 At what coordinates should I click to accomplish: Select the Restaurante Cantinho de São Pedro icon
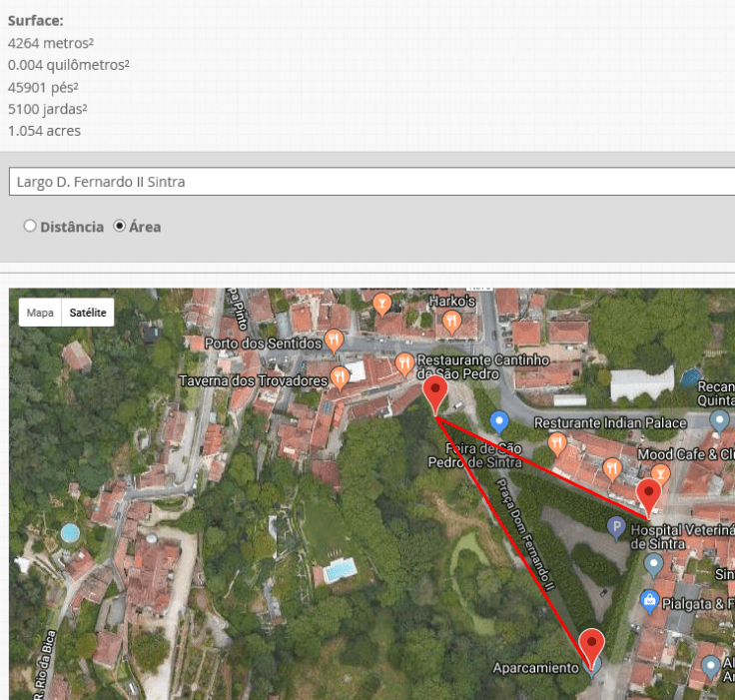[404, 361]
